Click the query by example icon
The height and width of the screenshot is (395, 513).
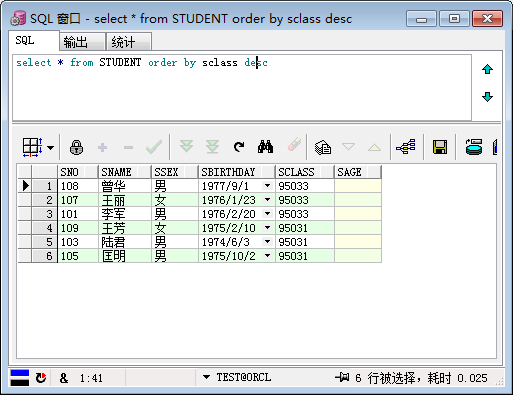(x=323, y=147)
